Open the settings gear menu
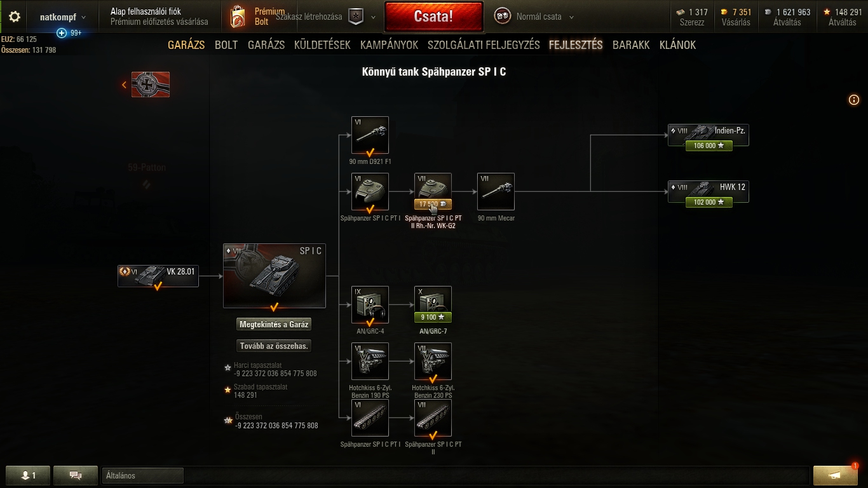This screenshot has height=488, width=868. point(15,17)
